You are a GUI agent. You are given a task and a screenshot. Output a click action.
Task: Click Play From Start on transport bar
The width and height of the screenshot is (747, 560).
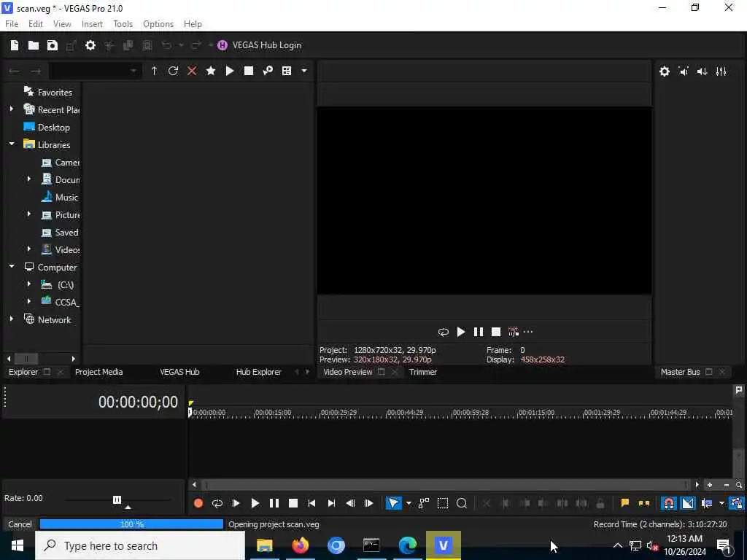click(x=236, y=503)
